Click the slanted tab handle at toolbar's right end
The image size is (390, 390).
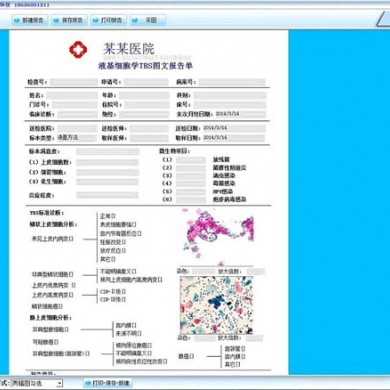coord(383,19)
